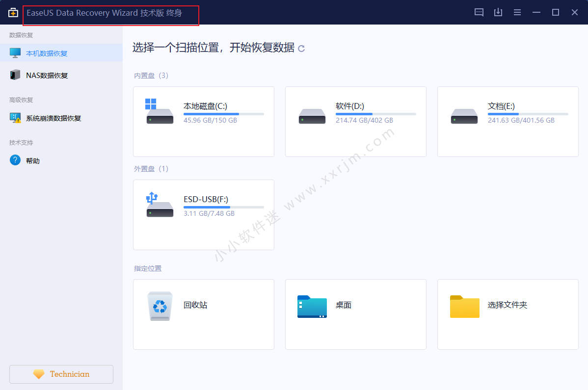Click the D: drive usage bar
Screen dimensions: 588x390
pos(376,114)
